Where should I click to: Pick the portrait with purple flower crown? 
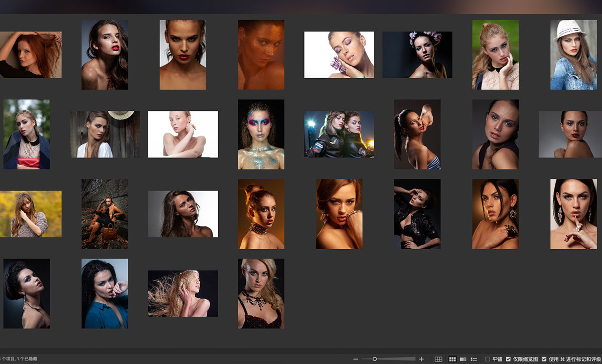point(417,55)
